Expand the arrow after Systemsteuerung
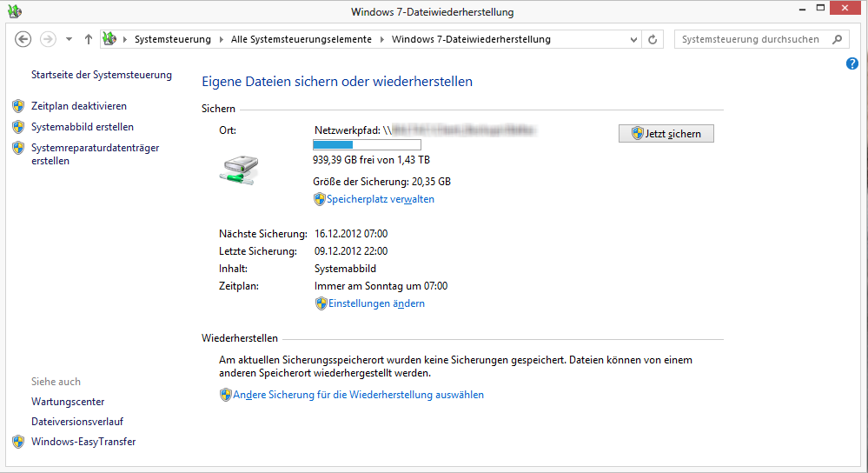Viewport: 868px width, 473px height. coord(221,39)
